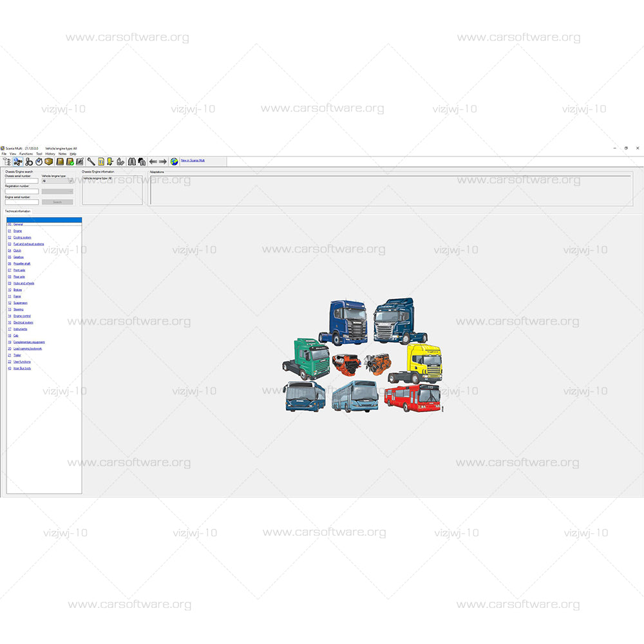644x644 pixels.
Task: Open the Help menu
Action: [73, 154]
